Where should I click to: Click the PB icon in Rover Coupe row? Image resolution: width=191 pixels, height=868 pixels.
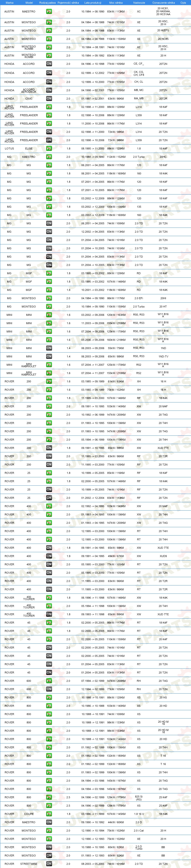click(x=49, y=814)
